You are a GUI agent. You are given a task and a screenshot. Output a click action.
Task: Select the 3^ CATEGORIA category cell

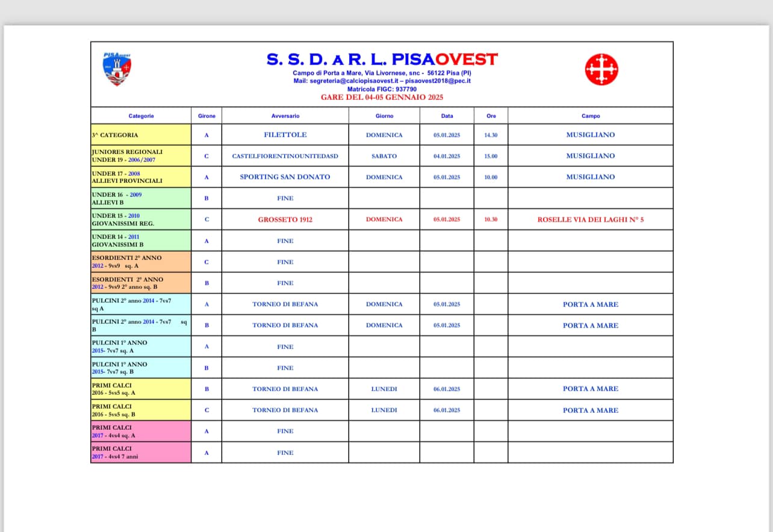[141, 135]
